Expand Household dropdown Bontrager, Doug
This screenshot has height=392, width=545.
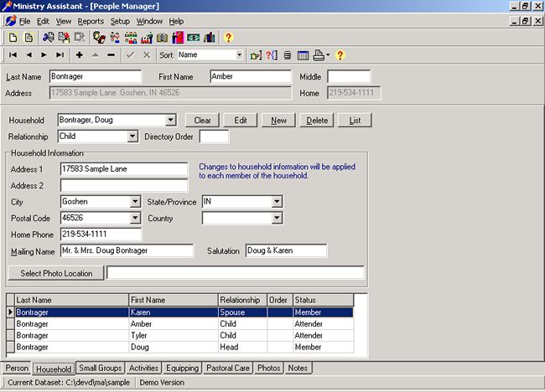pyautogui.click(x=170, y=120)
